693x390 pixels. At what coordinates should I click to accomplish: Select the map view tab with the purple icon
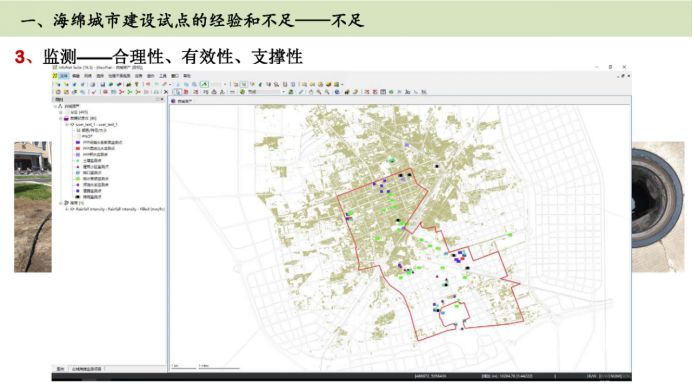182,101
